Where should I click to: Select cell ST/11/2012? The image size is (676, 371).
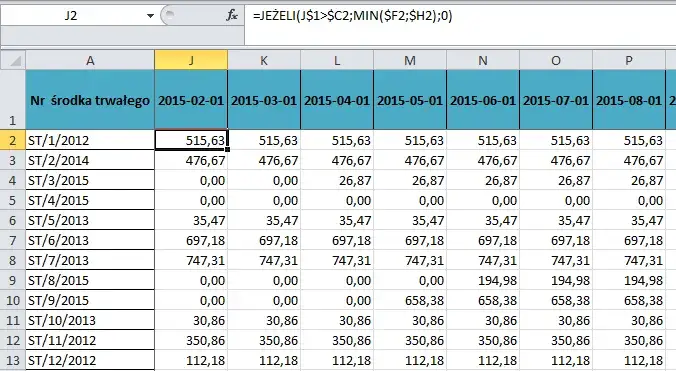point(90,340)
